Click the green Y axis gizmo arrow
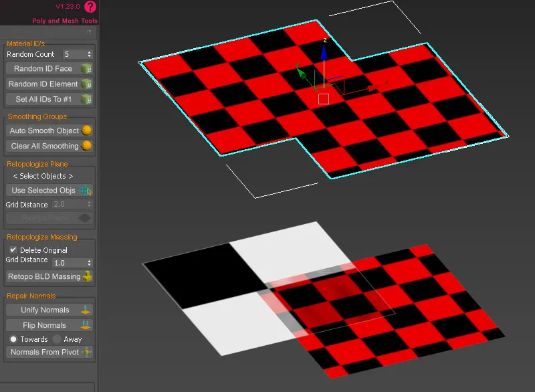This screenshot has width=535, height=392. point(300,72)
